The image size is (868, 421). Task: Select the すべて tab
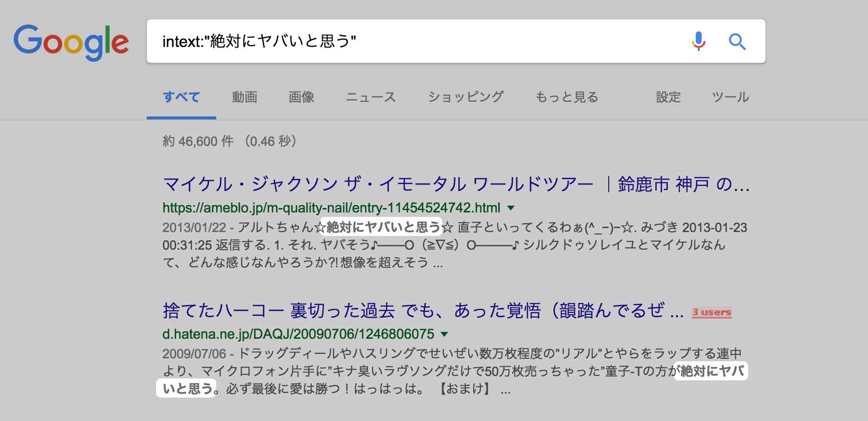point(181,97)
